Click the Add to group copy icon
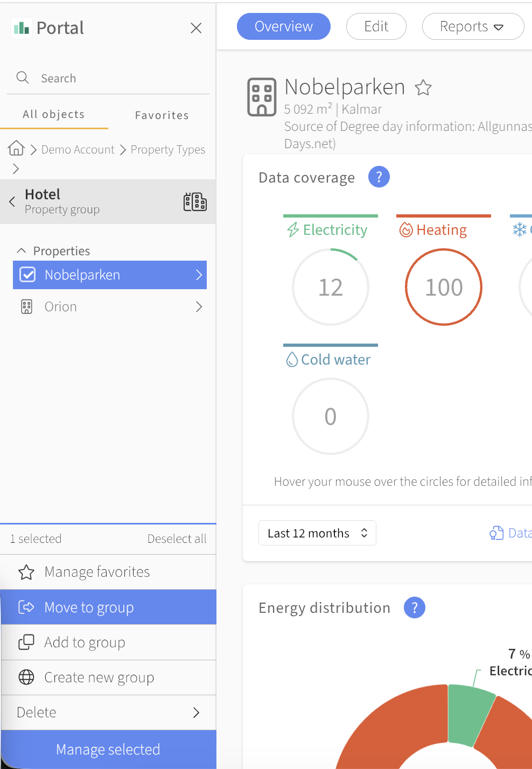The height and width of the screenshot is (769, 532). point(26,642)
